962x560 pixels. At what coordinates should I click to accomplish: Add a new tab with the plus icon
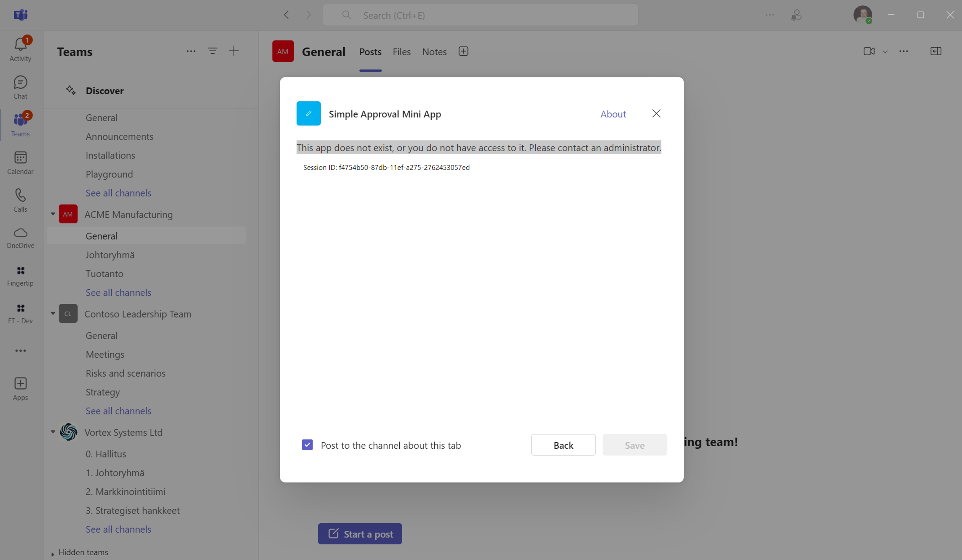463,51
